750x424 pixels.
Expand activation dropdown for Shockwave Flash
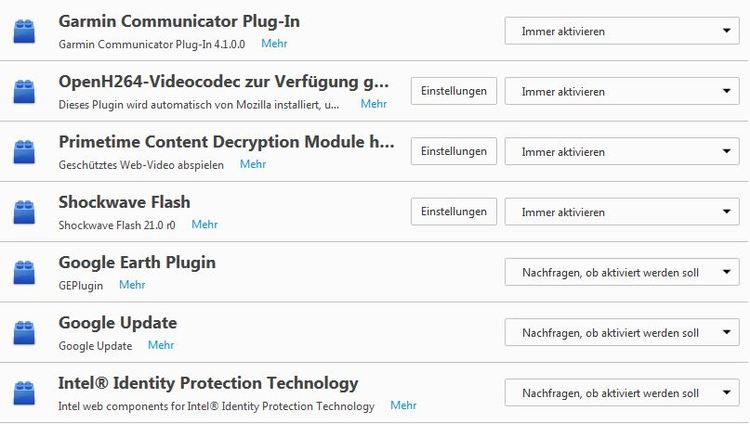click(x=622, y=212)
